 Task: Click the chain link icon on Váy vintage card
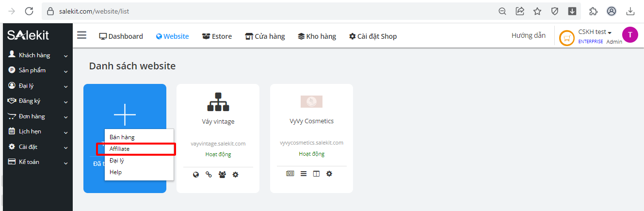click(209, 175)
